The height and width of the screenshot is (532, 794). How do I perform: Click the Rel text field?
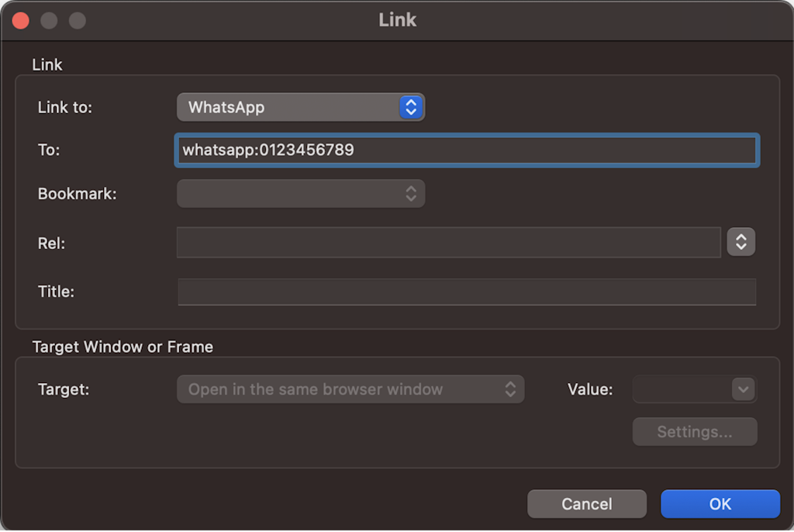tap(448, 242)
